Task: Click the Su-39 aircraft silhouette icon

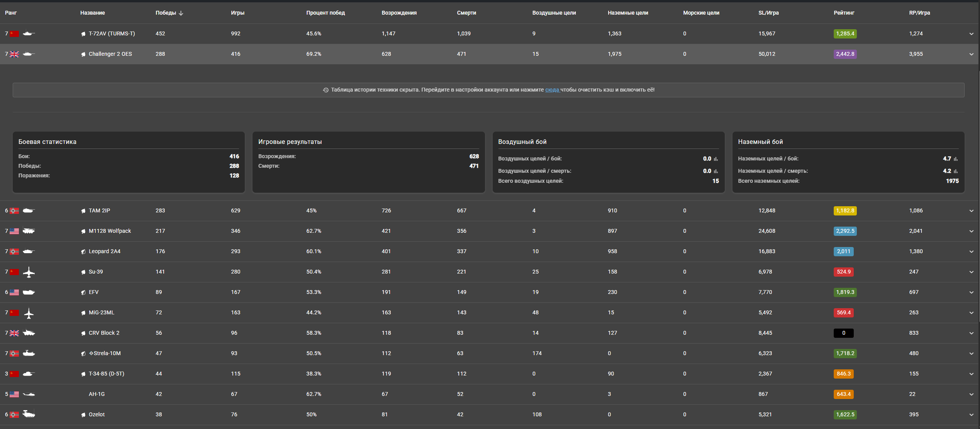Action: click(29, 272)
